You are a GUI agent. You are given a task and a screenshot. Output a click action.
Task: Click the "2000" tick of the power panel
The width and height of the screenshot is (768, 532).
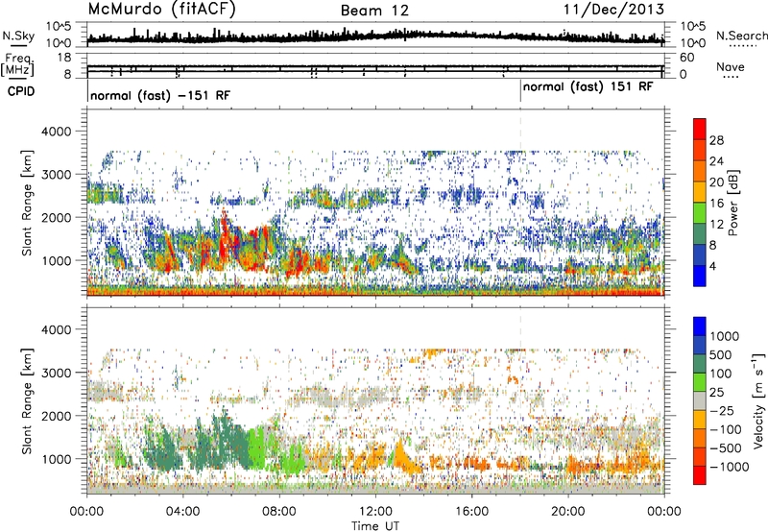coord(56,217)
